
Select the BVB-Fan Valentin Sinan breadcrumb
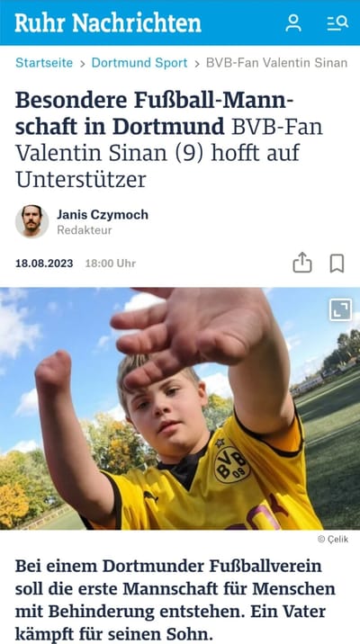[276, 63]
